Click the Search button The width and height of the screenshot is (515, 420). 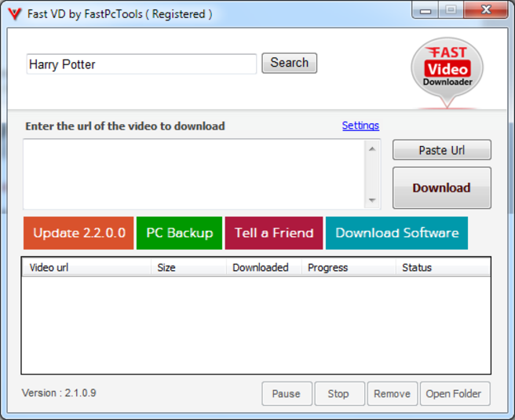click(290, 63)
